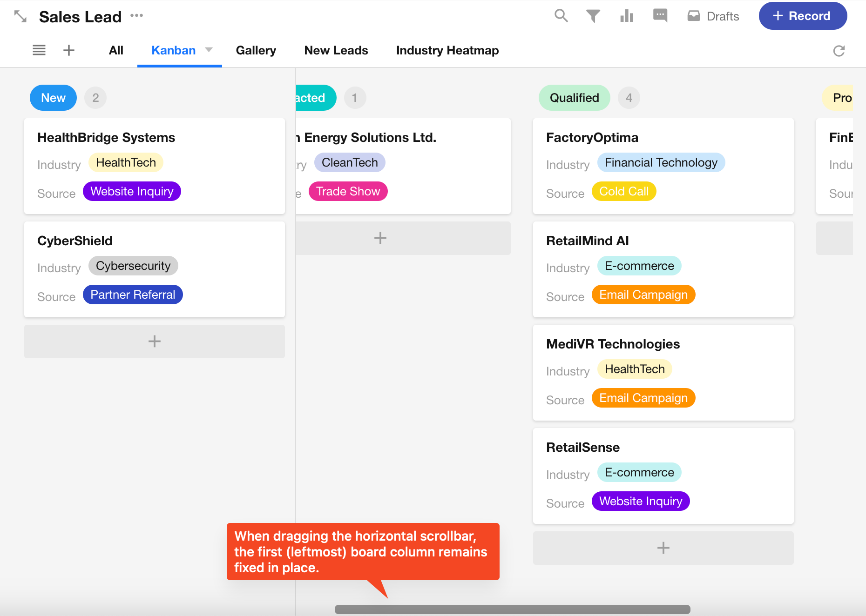Viewport: 866px width, 616px height.
Task: Open the view list hamburger icon
Action: click(x=39, y=50)
